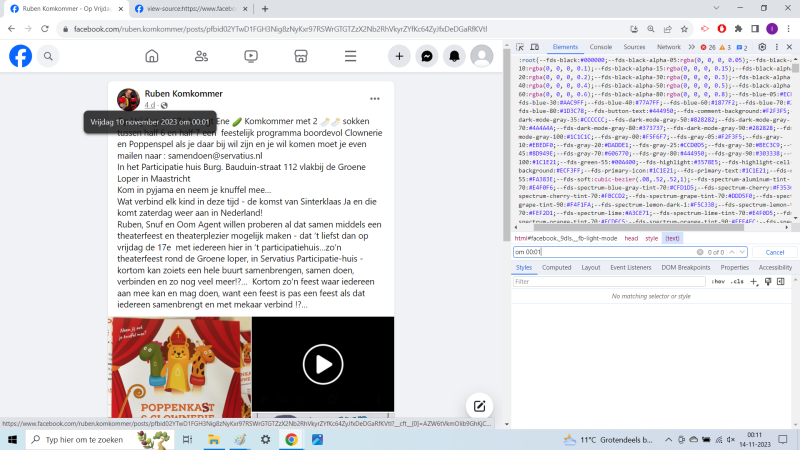Screen dimensions: 800x450
Task: Open the DevTools three-dot customize menu
Action: tap(777, 47)
